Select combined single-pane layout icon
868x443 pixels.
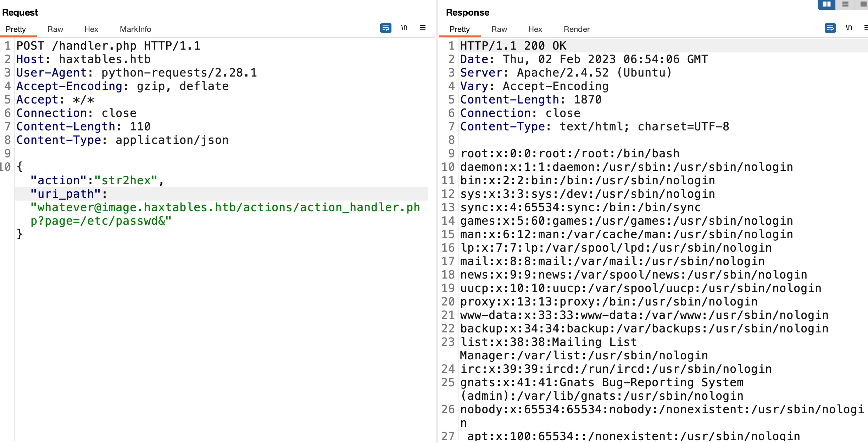coord(863,4)
